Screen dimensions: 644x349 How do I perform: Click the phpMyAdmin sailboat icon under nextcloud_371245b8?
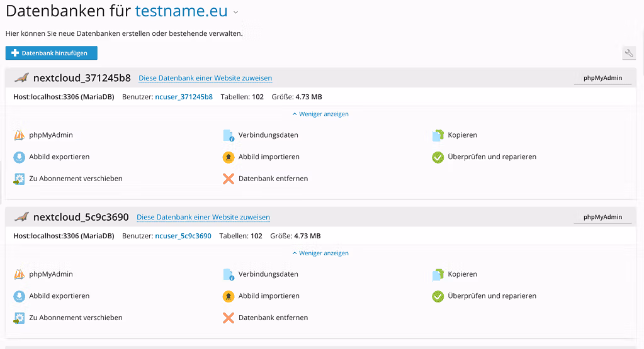point(20,135)
